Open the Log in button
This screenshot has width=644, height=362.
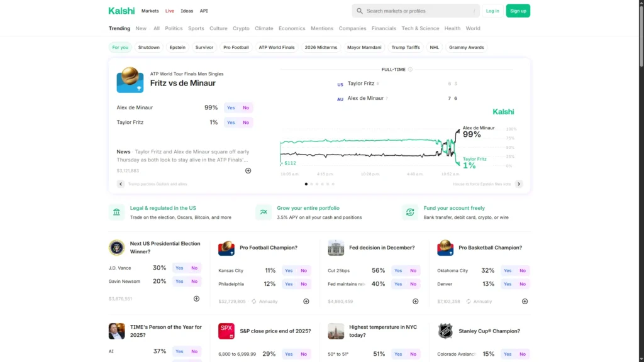(x=492, y=11)
